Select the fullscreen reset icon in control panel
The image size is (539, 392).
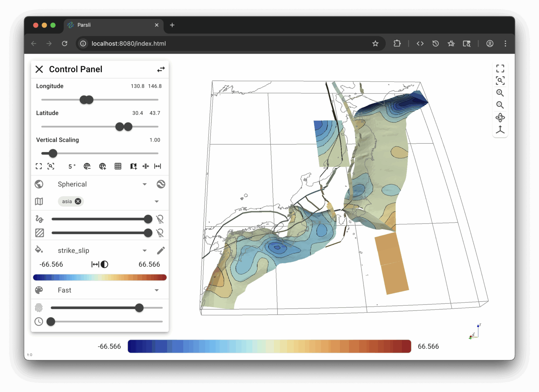(x=39, y=166)
